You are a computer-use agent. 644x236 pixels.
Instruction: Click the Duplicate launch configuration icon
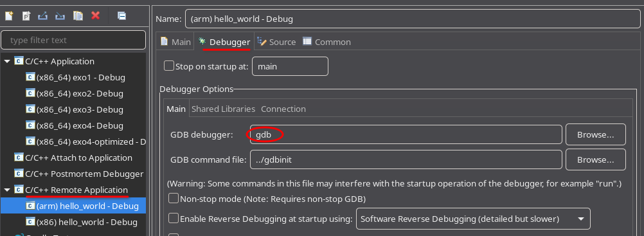[78, 16]
